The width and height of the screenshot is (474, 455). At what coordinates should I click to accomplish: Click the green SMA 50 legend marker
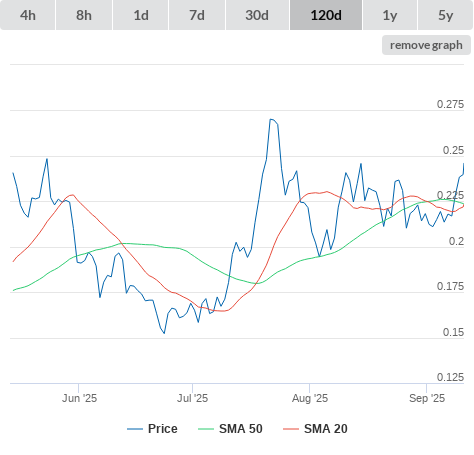click(206, 429)
